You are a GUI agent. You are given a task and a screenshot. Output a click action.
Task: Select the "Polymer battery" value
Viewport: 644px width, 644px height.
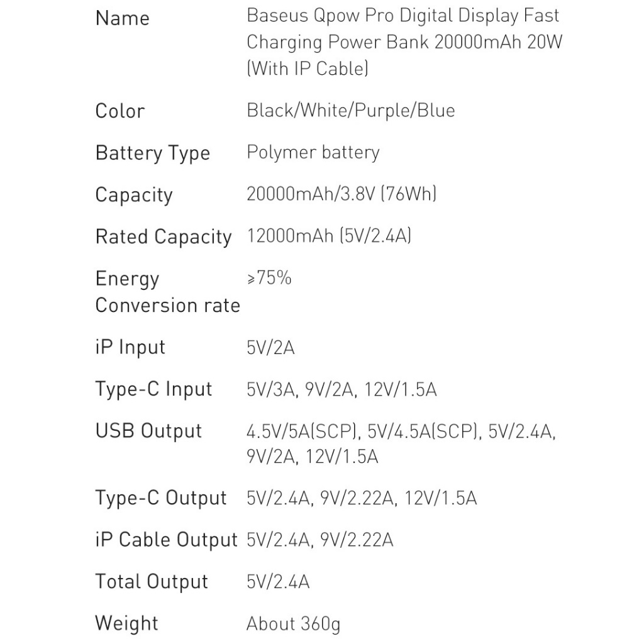[x=313, y=153]
